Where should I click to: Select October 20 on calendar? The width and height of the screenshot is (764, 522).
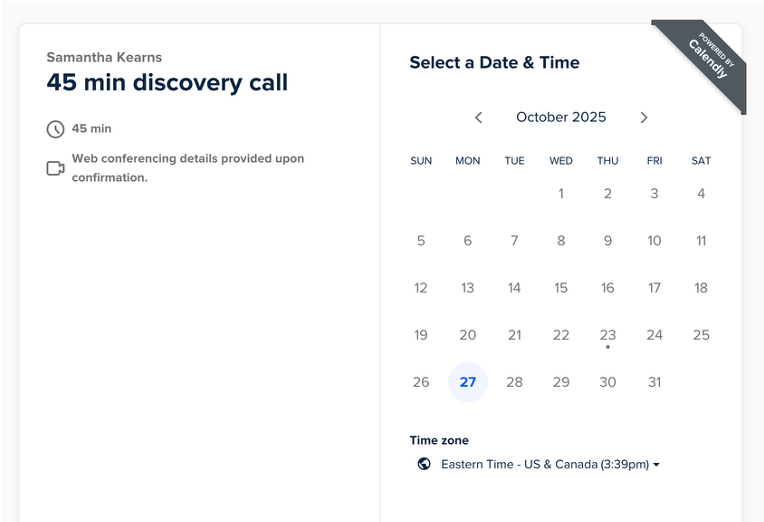click(x=468, y=335)
